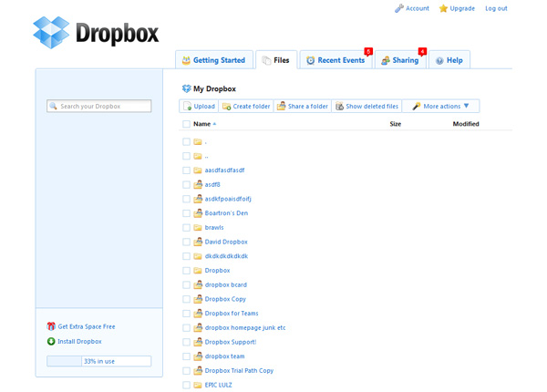Click the magnifier icon in search box
The width and height of the screenshot is (547, 392).
tap(54, 106)
